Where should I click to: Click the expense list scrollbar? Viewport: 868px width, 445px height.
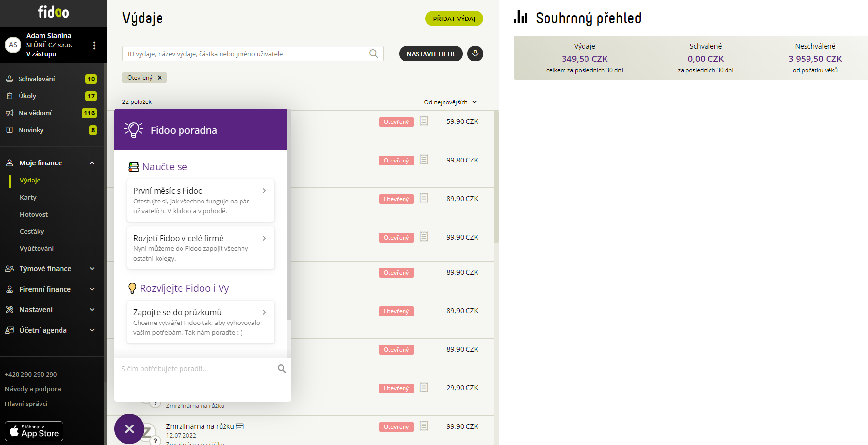click(x=496, y=177)
